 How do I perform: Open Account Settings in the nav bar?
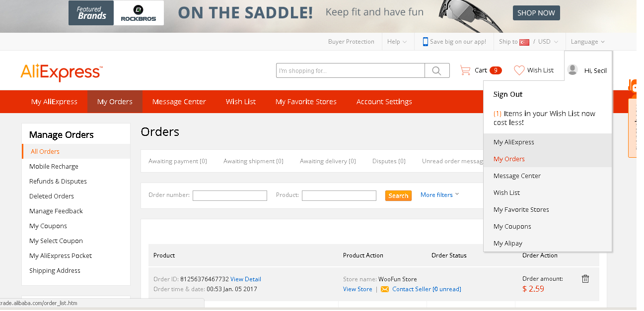coord(384,102)
